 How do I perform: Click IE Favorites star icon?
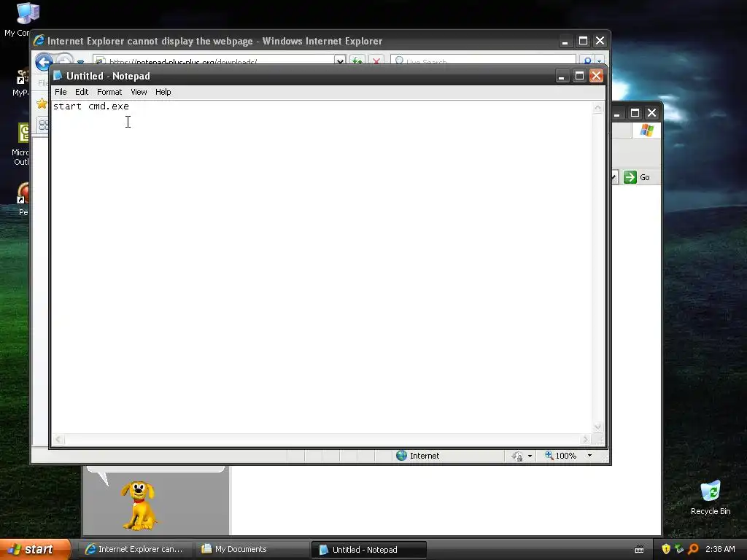42,104
